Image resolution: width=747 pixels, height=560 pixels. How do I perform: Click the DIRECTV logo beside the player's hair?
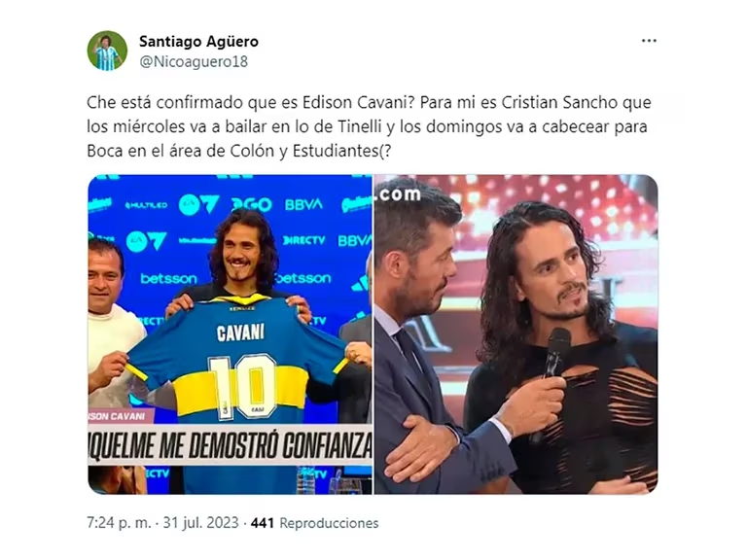(303, 240)
